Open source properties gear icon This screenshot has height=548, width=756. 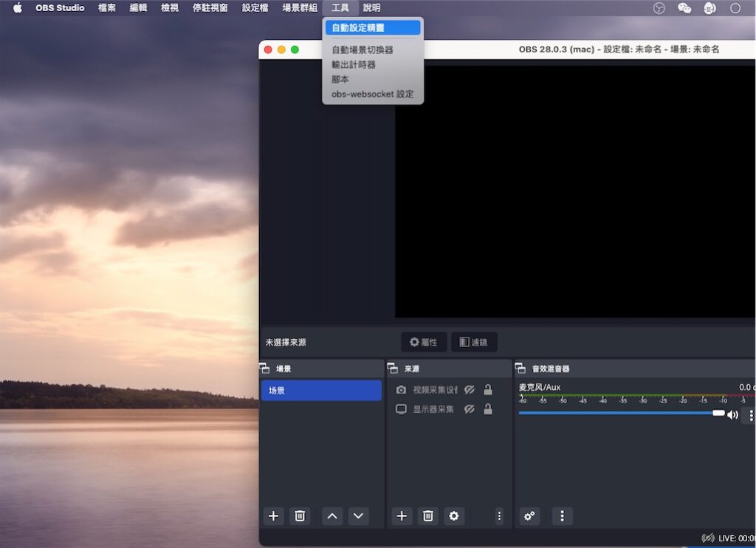pos(454,516)
